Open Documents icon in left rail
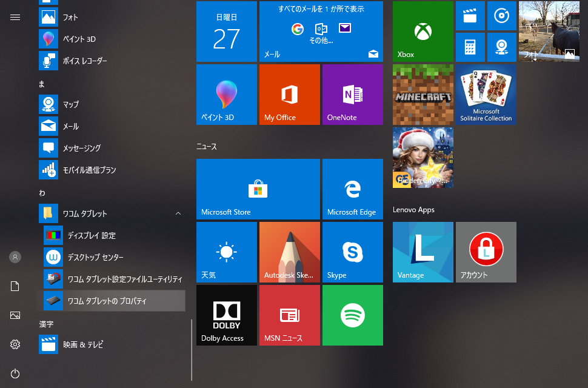The width and height of the screenshot is (588, 388). coord(15,286)
